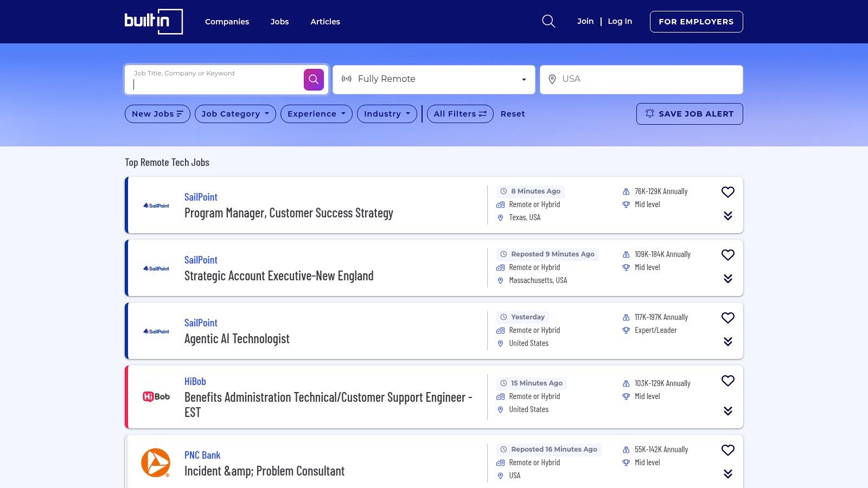This screenshot has width=868, height=488.
Task: Open SailPoint company link above Program Manager
Action: tap(201, 197)
